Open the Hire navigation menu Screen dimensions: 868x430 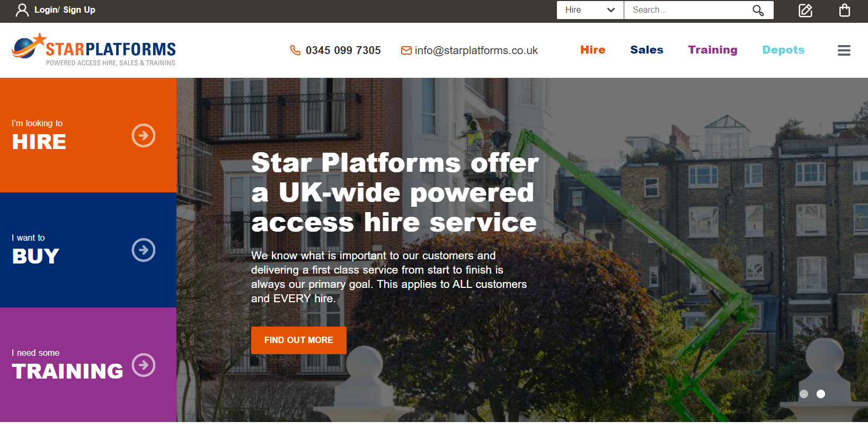click(x=592, y=50)
